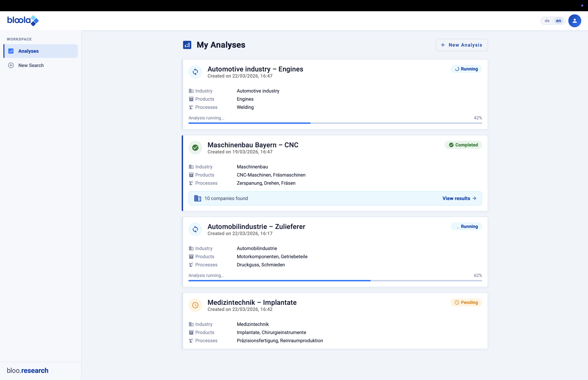Select the en language option
Screen dimensions: 588x380
558,21
